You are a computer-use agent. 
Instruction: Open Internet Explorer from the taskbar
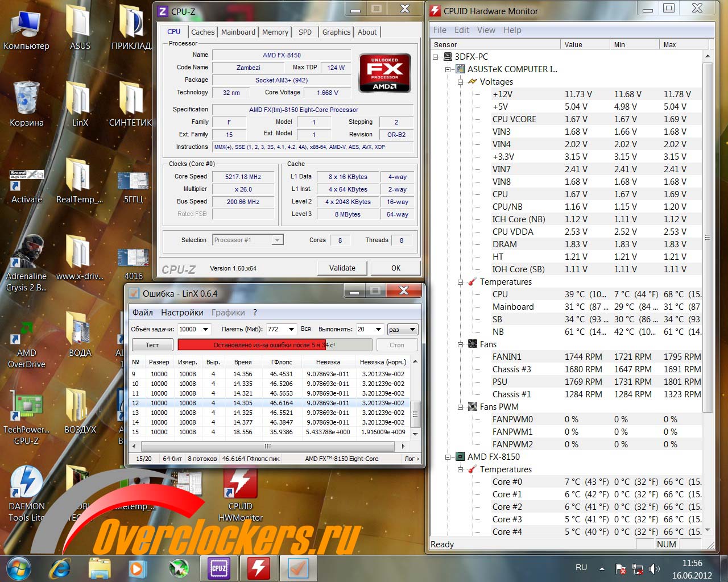[x=60, y=568]
